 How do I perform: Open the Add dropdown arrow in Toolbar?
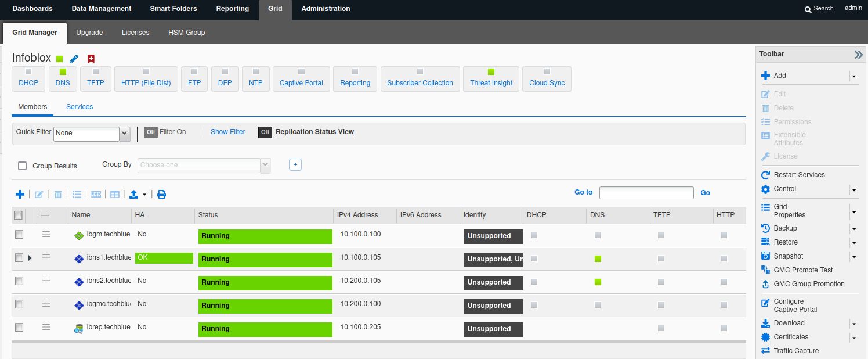coord(853,76)
